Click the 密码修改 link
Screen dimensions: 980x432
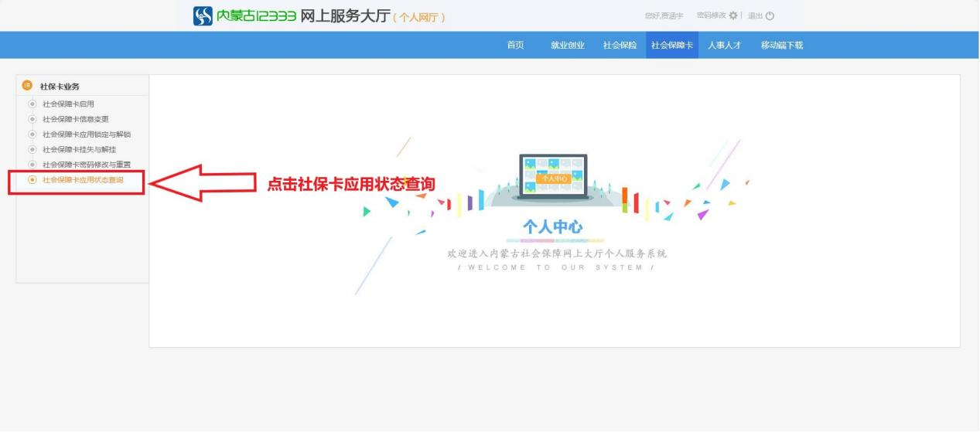(711, 15)
